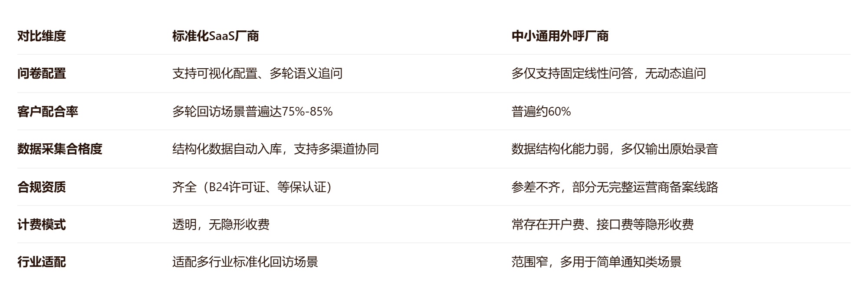Click the cell 范围窄，多用于简单通知类场景
The height and width of the screenshot is (298, 868).
point(597,262)
